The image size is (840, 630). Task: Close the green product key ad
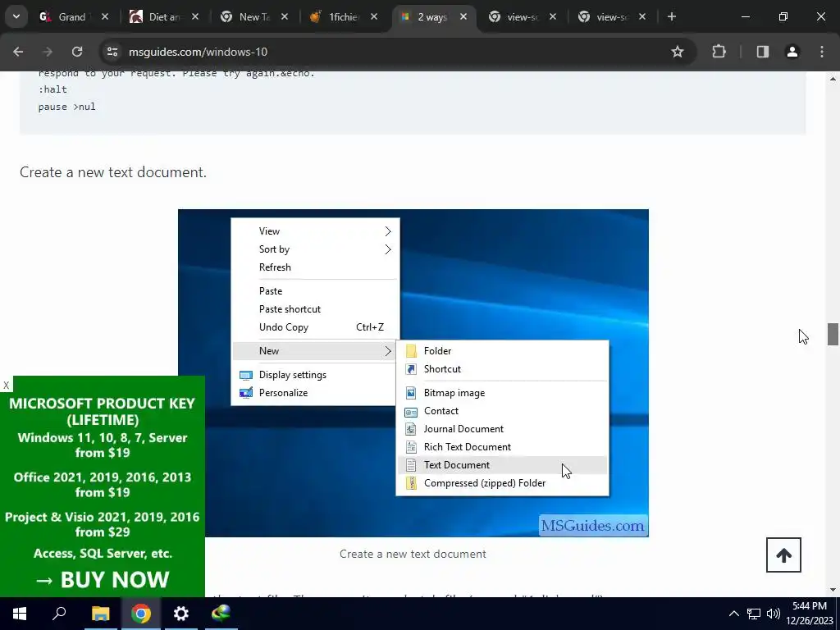click(6, 385)
